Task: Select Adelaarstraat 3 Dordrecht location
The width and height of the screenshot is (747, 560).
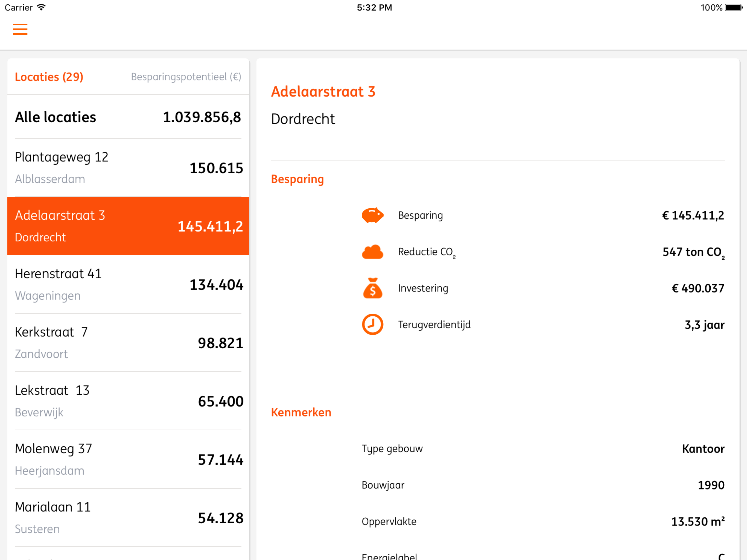Action: [x=128, y=226]
